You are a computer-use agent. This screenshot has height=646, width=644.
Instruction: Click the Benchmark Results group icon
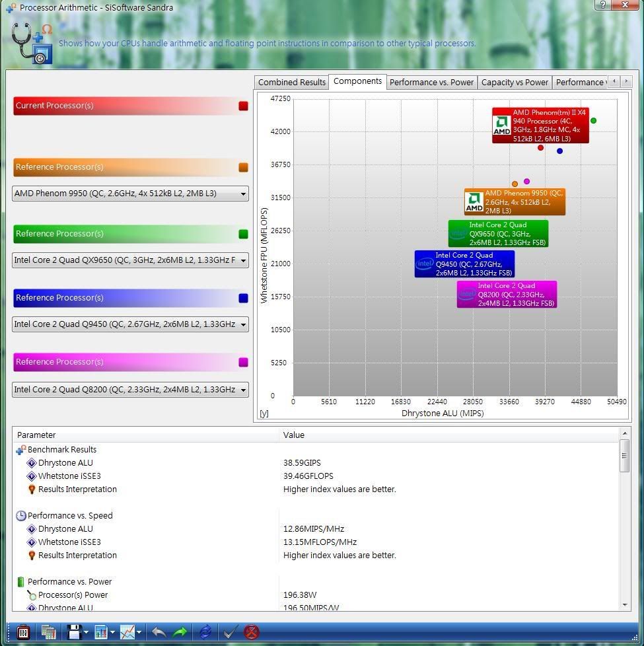[21, 450]
